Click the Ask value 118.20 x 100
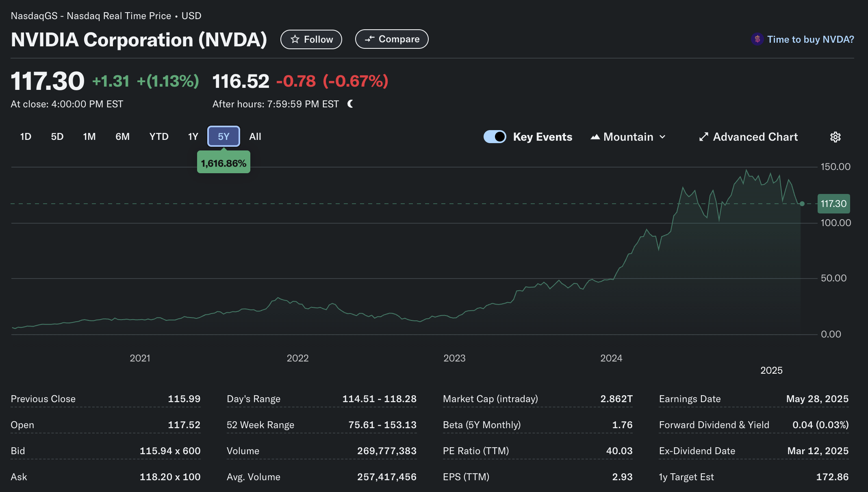868x492 pixels. point(170,477)
